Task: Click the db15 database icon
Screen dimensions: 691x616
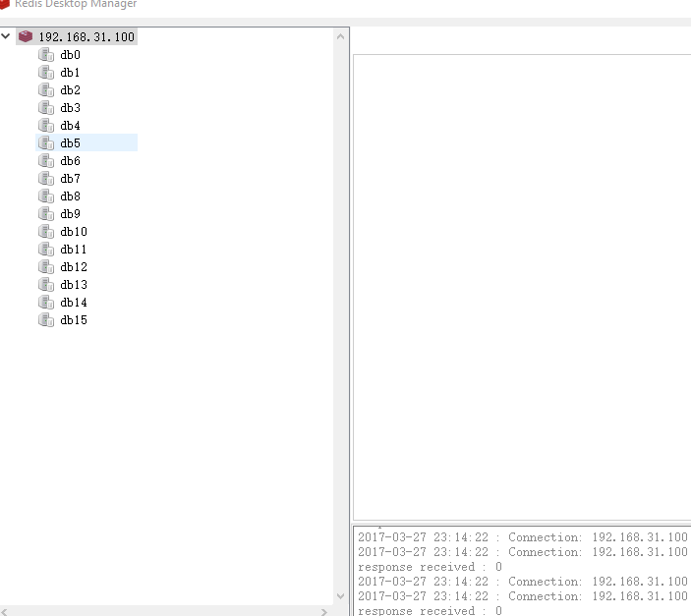Action: [x=46, y=320]
